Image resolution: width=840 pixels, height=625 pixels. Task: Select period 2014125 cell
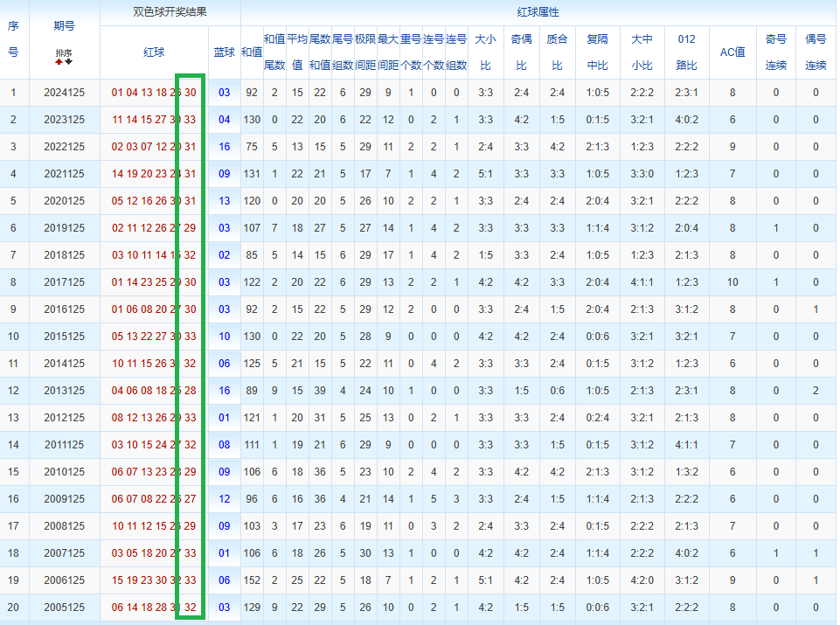(65, 363)
